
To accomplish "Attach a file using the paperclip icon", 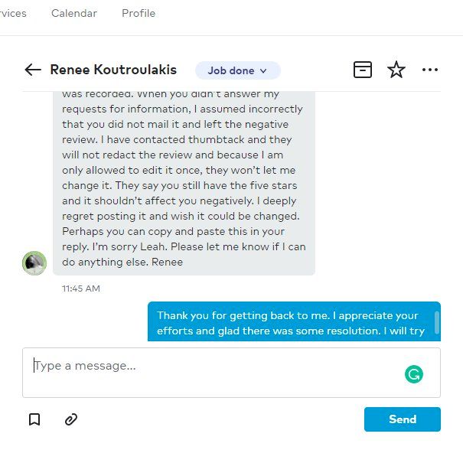I will (71, 419).
